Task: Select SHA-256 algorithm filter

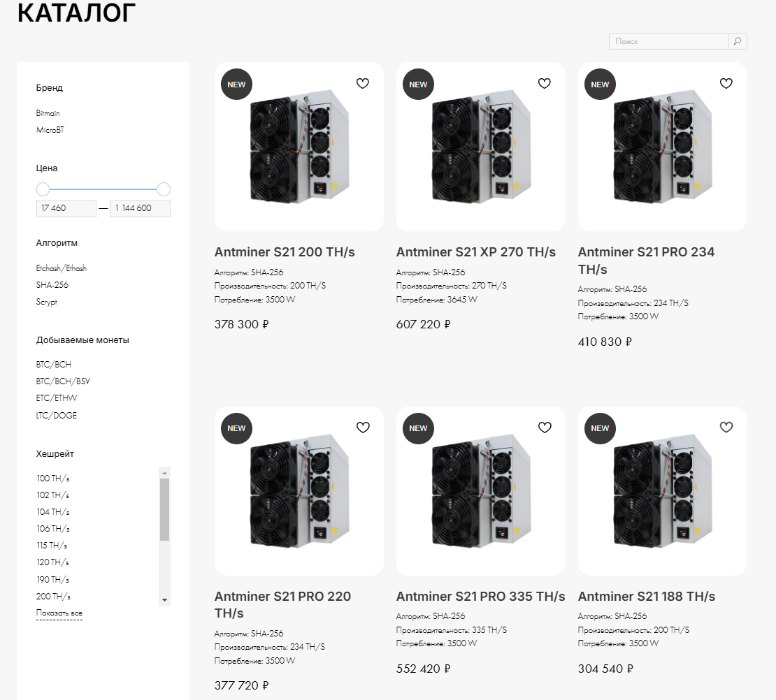Action: (x=52, y=285)
